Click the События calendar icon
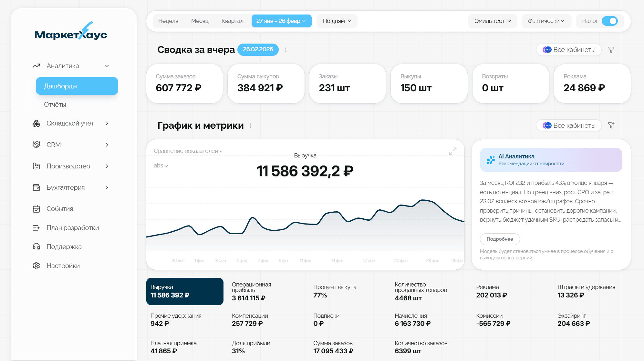644x361 pixels. 36,209
